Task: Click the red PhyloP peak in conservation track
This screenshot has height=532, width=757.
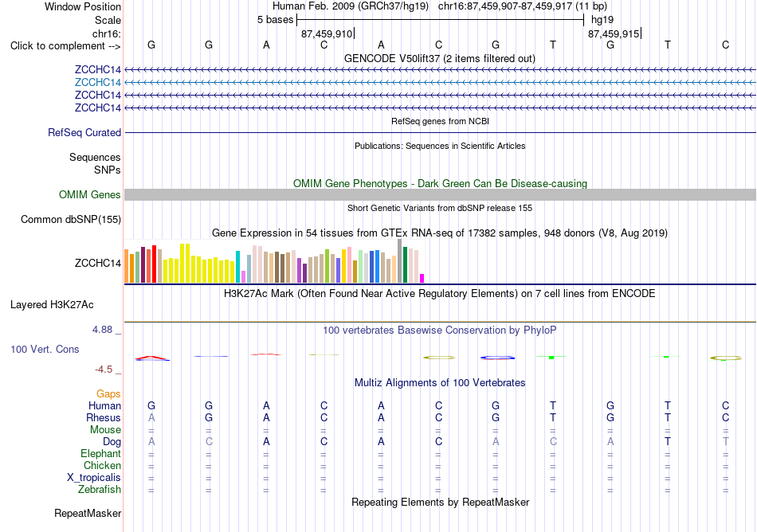Action: [x=151, y=358]
